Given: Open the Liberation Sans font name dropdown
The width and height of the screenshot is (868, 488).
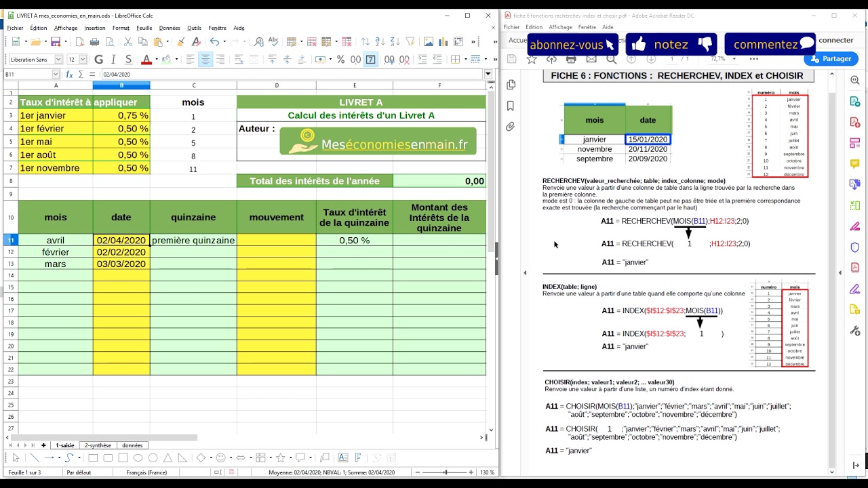Looking at the screenshot, I should tap(58, 60).
